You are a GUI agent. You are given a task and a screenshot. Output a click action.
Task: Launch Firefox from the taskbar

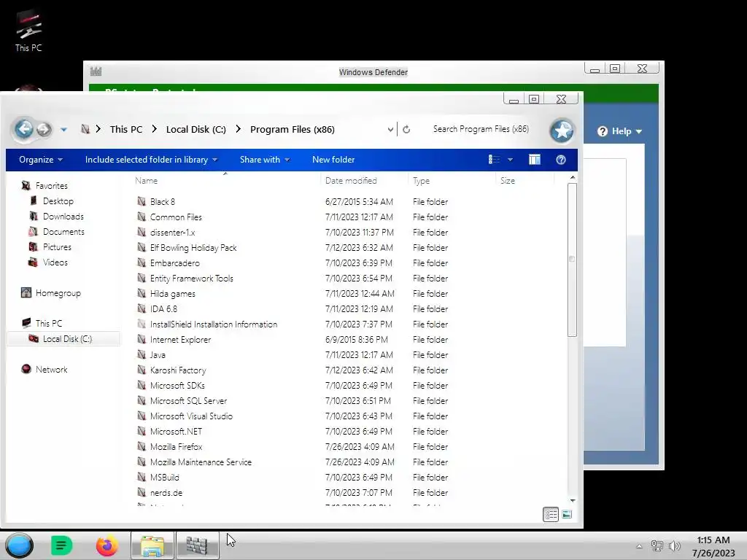click(x=107, y=545)
